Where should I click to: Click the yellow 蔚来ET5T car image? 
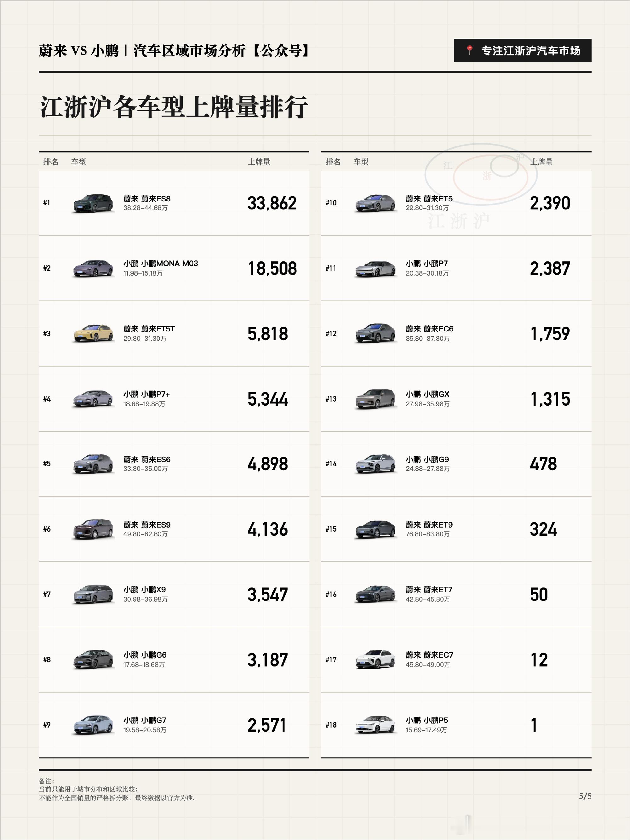94,334
